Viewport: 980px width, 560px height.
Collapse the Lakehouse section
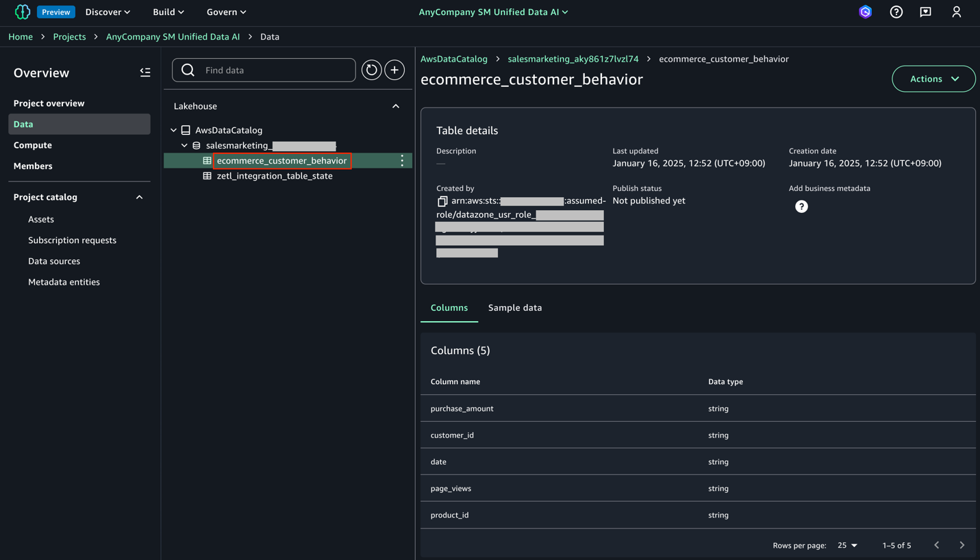[395, 106]
